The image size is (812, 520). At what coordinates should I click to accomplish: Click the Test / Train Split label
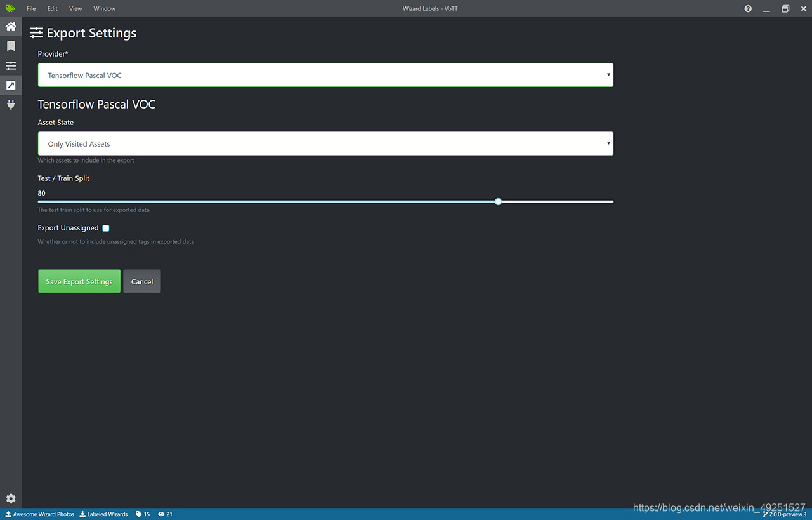(x=63, y=178)
